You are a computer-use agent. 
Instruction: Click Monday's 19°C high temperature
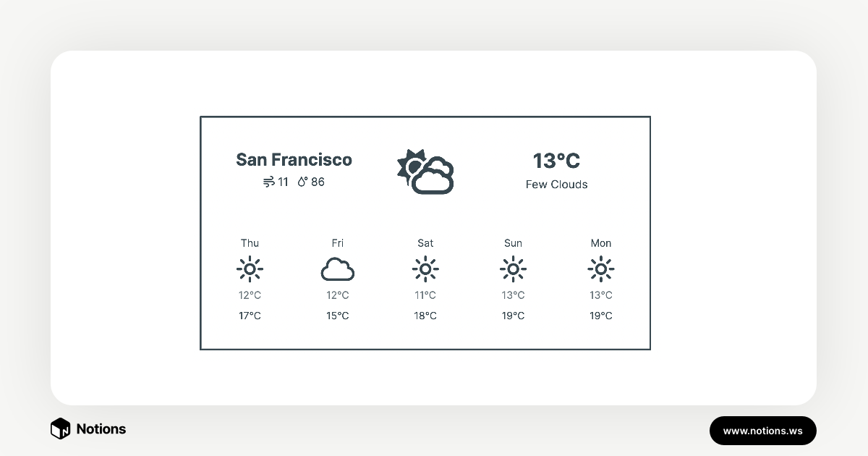coord(601,316)
